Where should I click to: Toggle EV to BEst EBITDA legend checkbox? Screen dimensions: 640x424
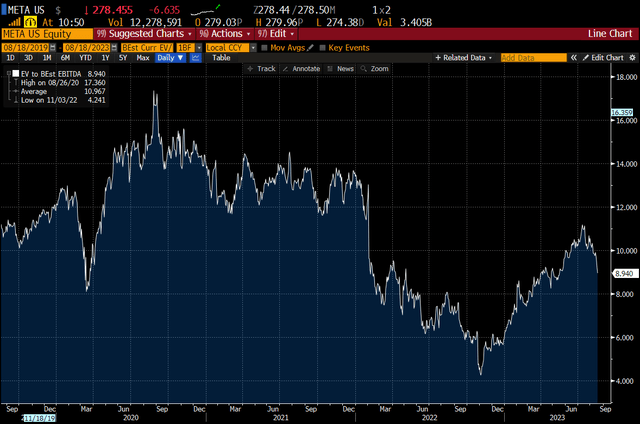[x=13, y=74]
